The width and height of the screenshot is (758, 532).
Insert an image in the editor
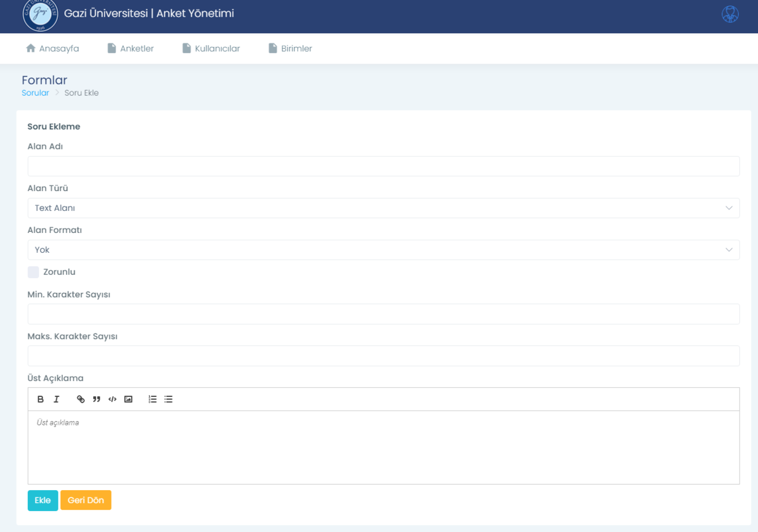[128, 399]
